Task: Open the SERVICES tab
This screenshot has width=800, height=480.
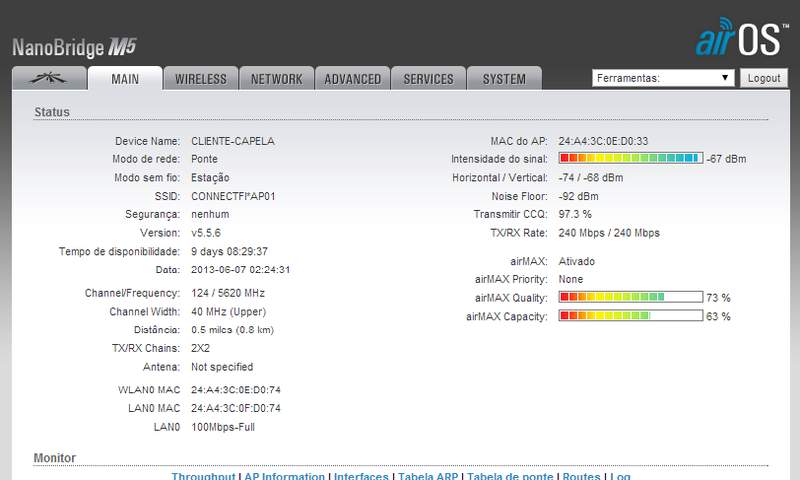Action: coord(428,79)
